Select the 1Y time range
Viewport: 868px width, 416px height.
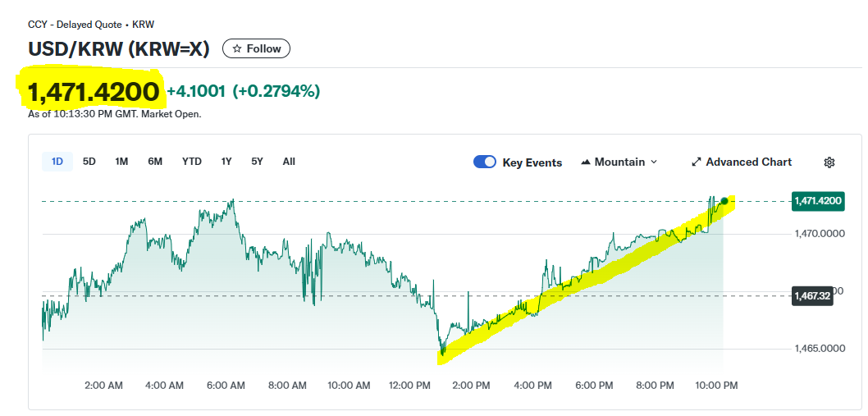click(x=226, y=162)
